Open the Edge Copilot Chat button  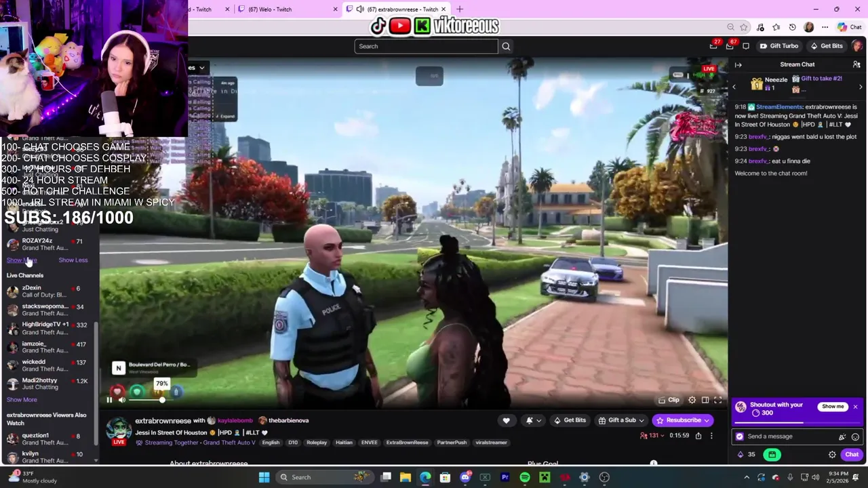coord(850,27)
